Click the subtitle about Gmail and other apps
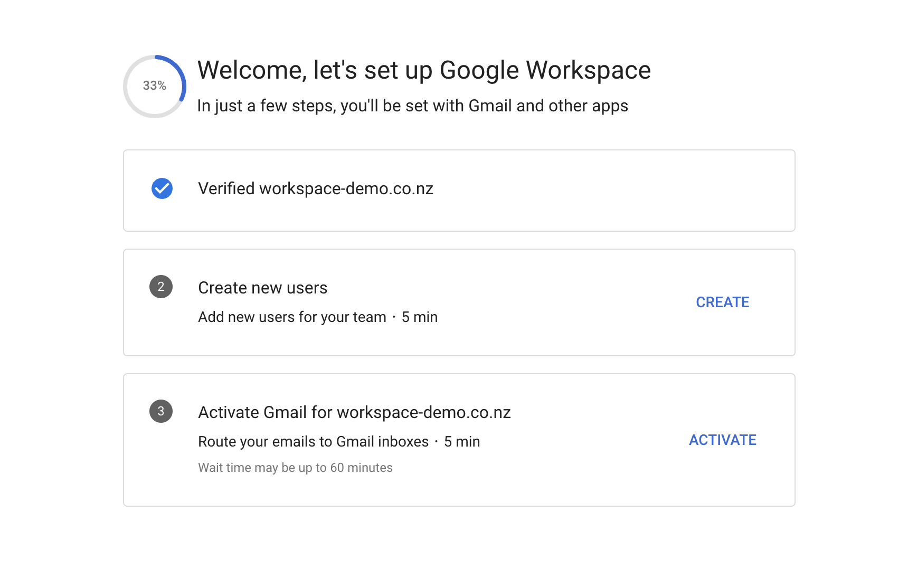The height and width of the screenshot is (588, 908). [x=412, y=106]
